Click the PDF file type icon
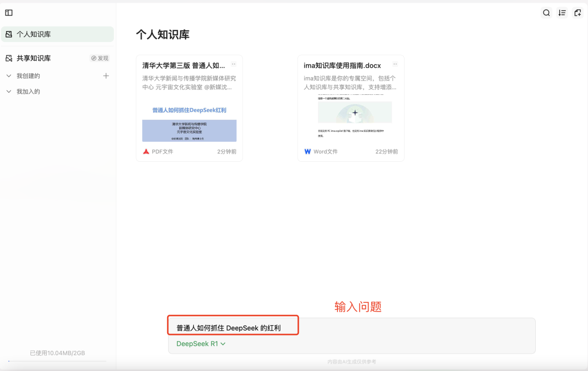 (146, 151)
